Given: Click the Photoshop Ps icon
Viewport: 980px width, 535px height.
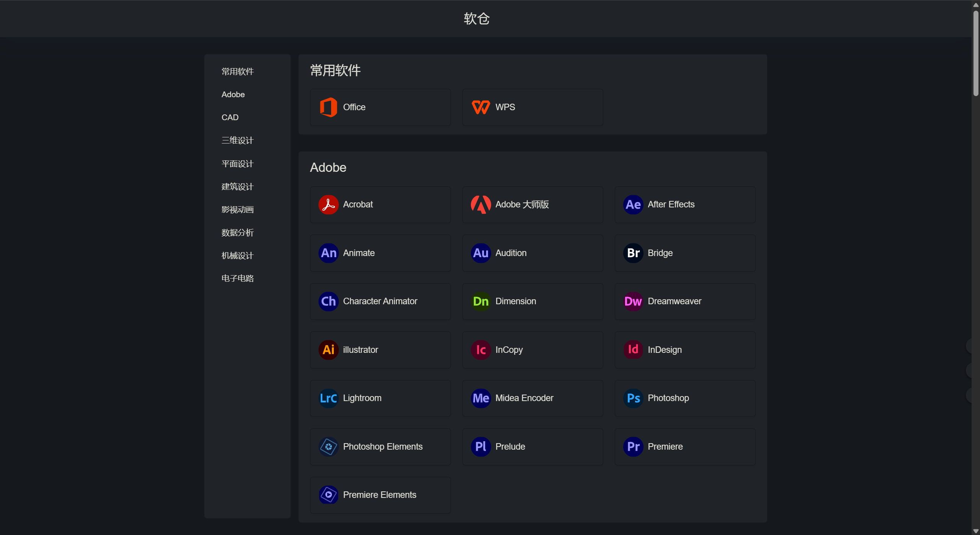Looking at the screenshot, I should (x=633, y=398).
